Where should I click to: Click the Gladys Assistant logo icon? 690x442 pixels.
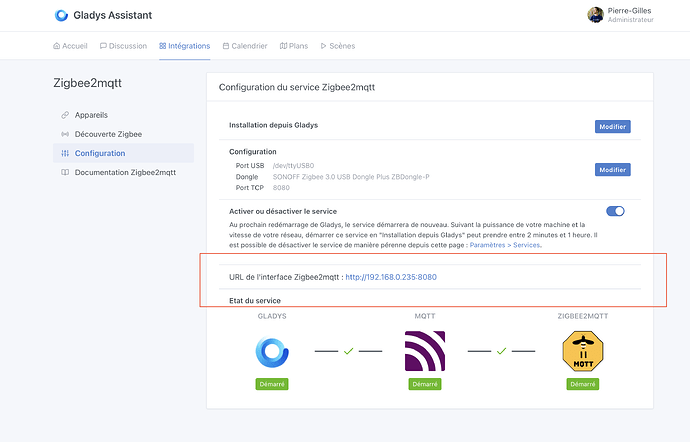(62, 15)
